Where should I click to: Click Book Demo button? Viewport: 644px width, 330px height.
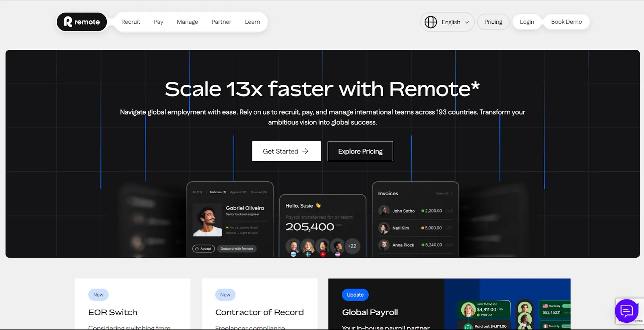pos(566,22)
